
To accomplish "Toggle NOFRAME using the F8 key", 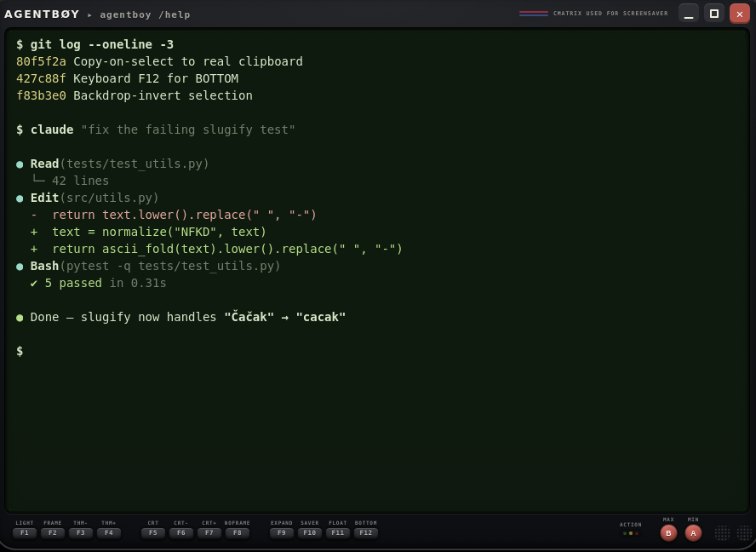I will 238,532.
